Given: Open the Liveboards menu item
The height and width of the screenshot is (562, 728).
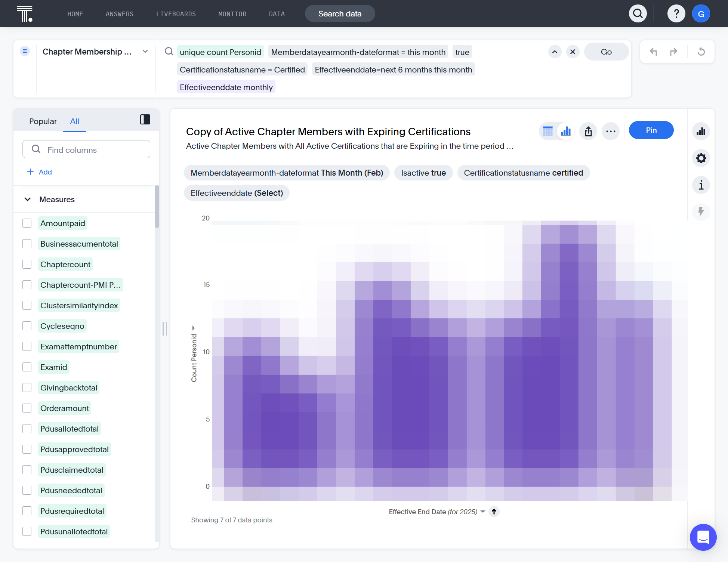Looking at the screenshot, I should click(176, 14).
